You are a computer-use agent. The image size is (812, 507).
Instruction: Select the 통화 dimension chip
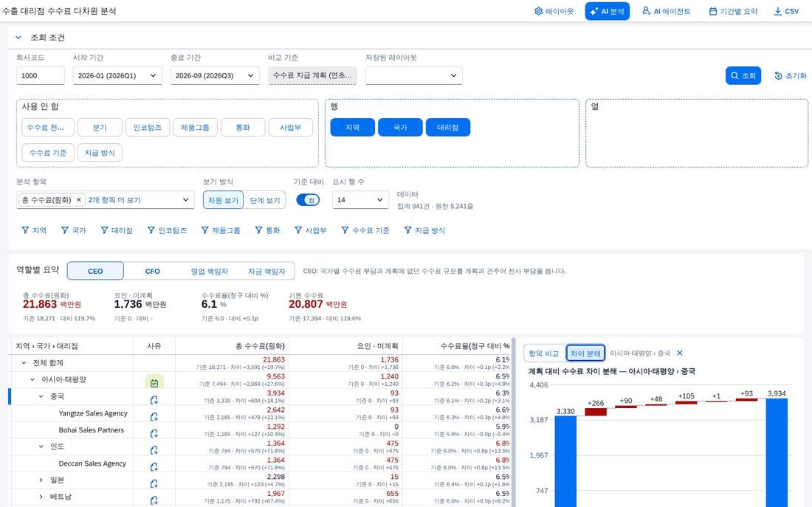[243, 128]
